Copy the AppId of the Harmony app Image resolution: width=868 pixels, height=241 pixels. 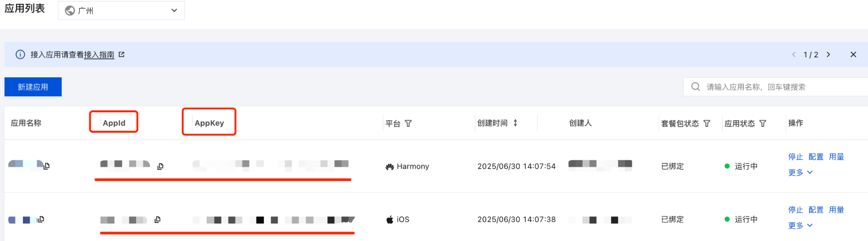160,166
